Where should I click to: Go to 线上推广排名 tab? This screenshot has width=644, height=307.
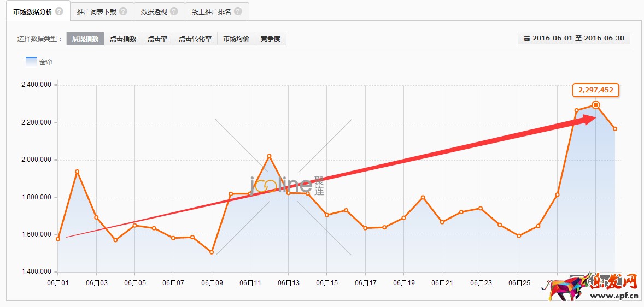[x=212, y=11]
